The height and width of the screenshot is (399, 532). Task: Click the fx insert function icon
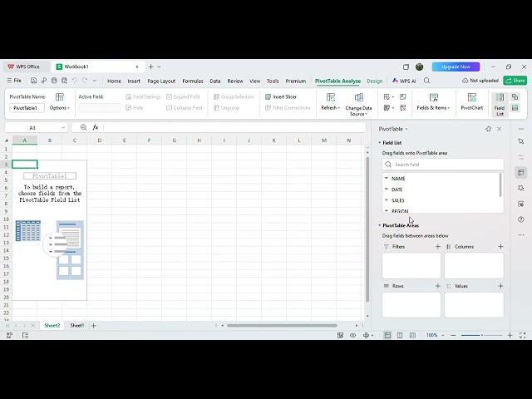pyautogui.click(x=96, y=127)
